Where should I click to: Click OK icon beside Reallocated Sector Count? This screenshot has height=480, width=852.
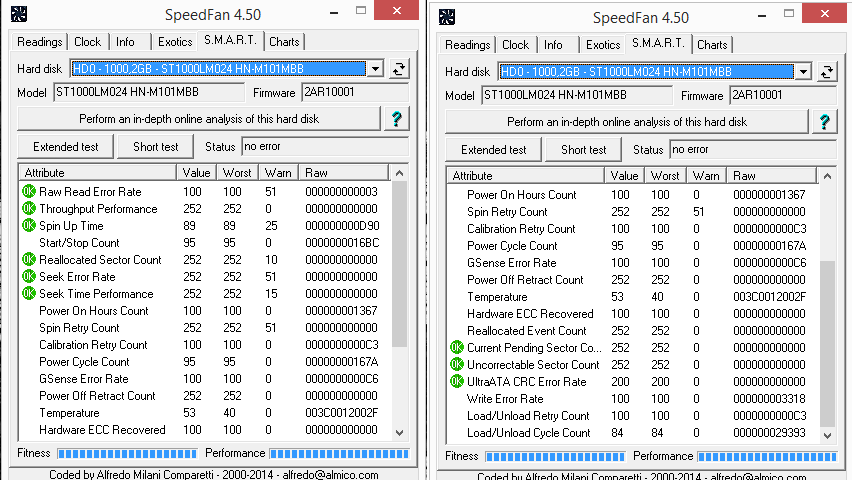click(x=29, y=259)
